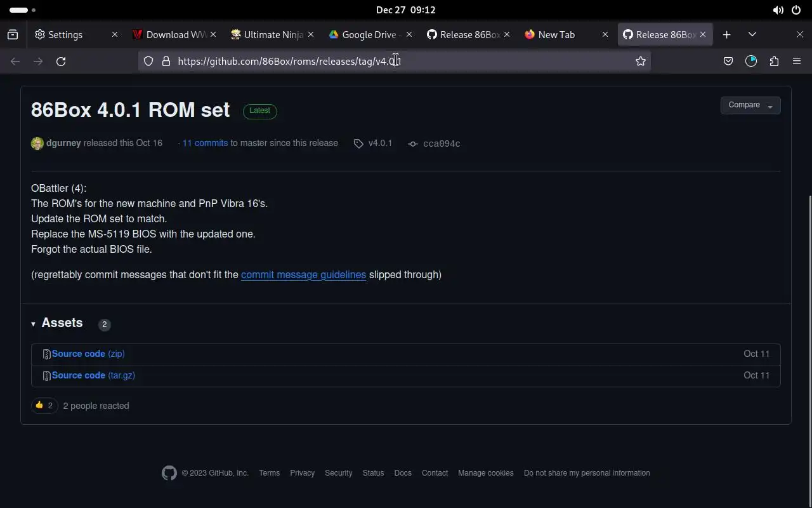The image size is (812, 508).
Task: Open the commit message guidelines link
Action: point(303,274)
